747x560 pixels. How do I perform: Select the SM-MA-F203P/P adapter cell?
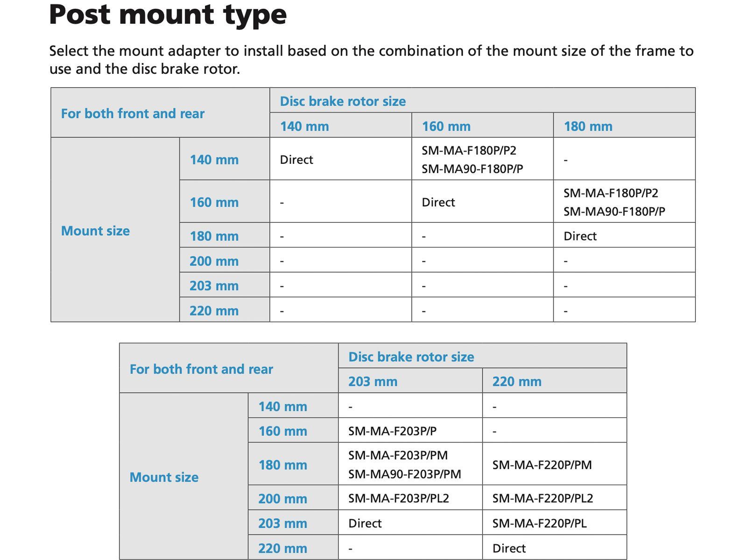[392, 431]
